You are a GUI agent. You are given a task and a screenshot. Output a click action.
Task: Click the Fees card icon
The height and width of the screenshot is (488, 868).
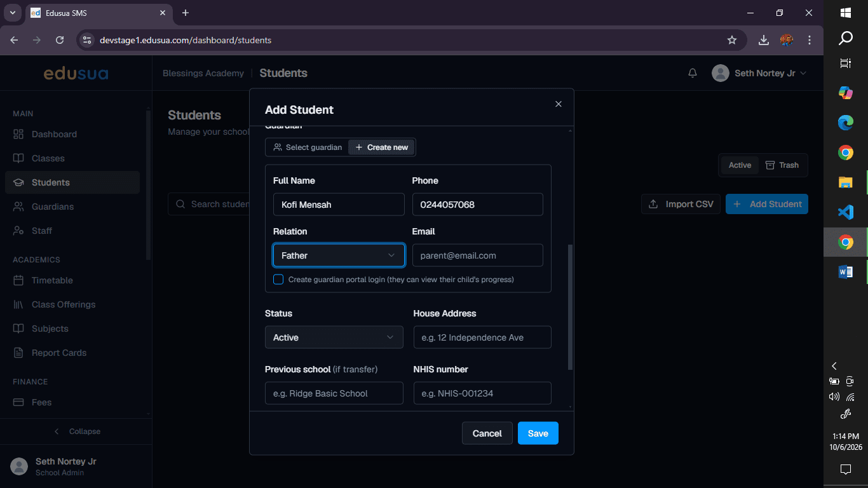(18, 402)
